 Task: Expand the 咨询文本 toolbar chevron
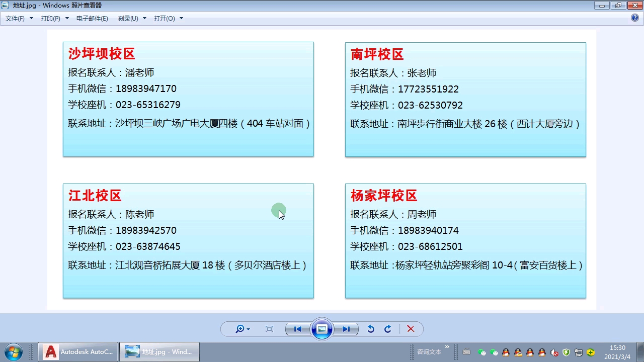click(x=447, y=347)
